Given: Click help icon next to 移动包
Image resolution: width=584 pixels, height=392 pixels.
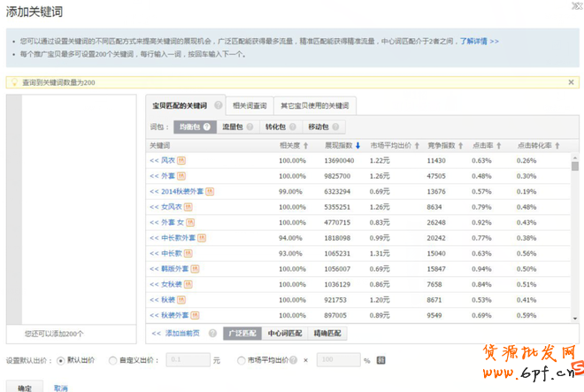Looking at the screenshot, I should 337,127.
